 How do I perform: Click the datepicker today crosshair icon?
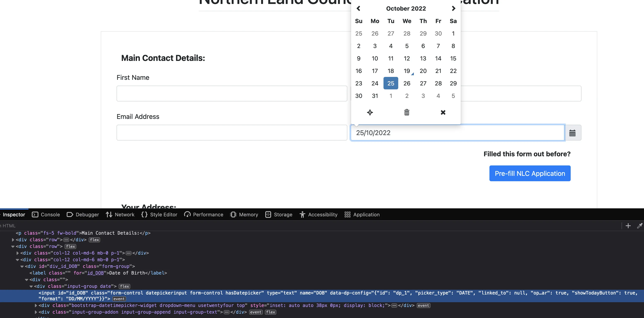(x=370, y=112)
